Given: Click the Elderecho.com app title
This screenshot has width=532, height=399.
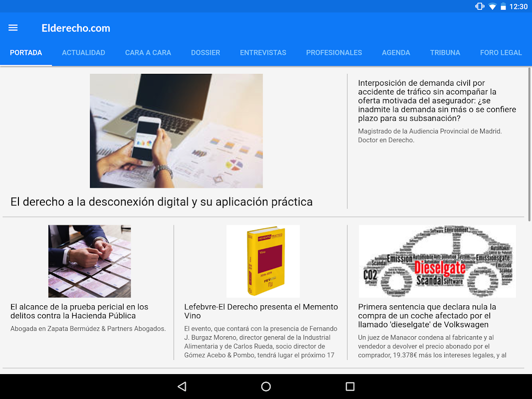Looking at the screenshot, I should [76, 28].
